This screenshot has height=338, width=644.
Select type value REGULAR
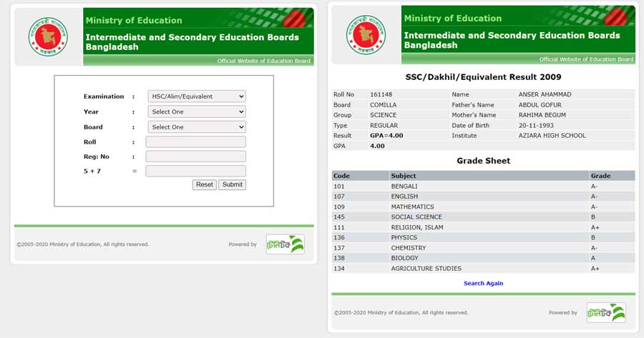coord(384,126)
